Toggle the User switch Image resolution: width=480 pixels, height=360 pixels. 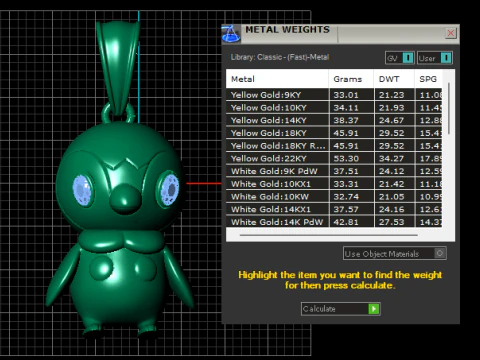click(446, 58)
